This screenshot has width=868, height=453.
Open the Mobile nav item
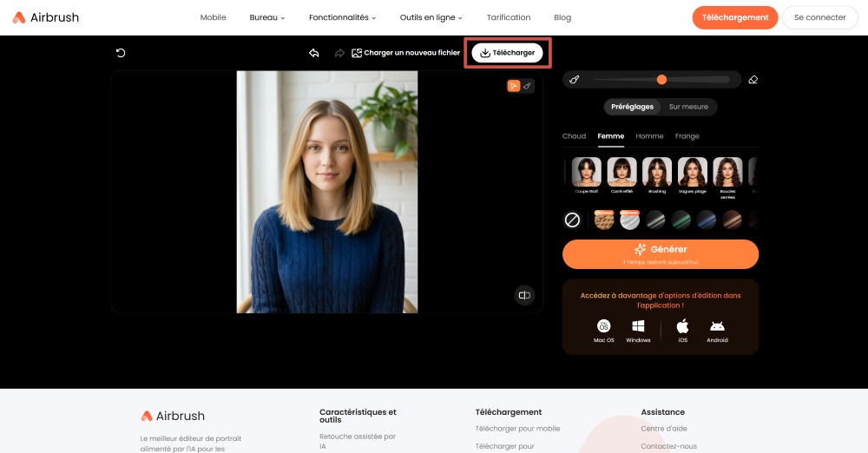pyautogui.click(x=214, y=17)
